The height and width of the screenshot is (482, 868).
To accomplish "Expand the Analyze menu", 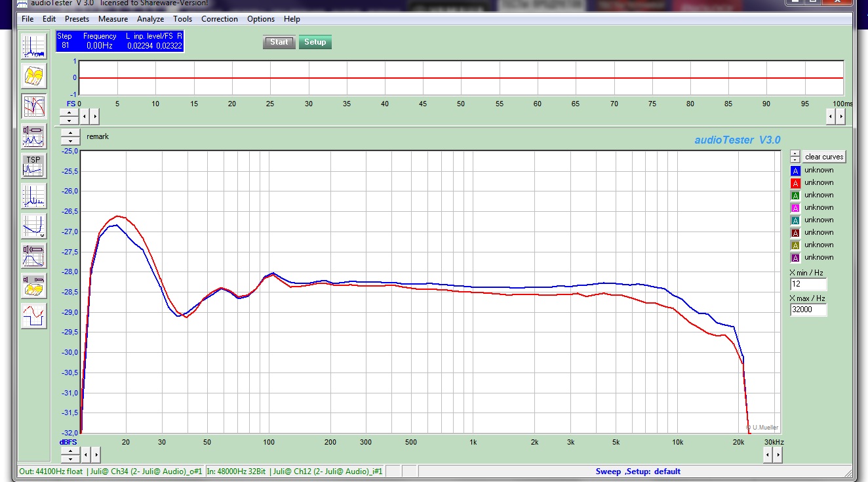I will tap(150, 19).
